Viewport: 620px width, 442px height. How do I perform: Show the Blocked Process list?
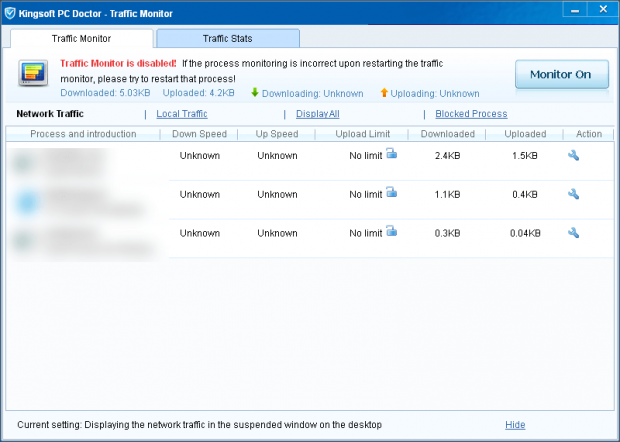click(471, 114)
